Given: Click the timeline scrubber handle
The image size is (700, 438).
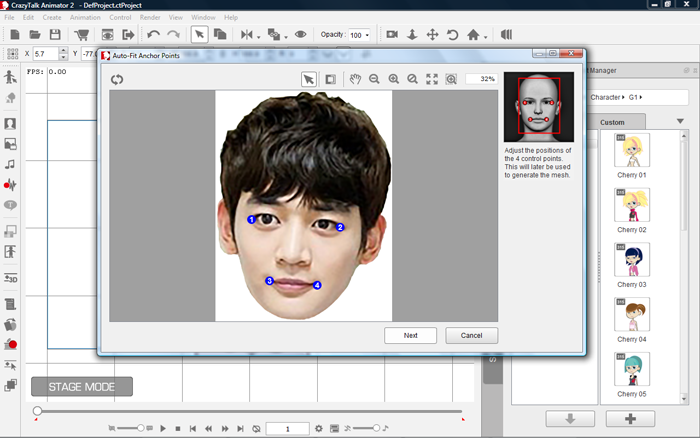Looking at the screenshot, I should (x=37, y=411).
